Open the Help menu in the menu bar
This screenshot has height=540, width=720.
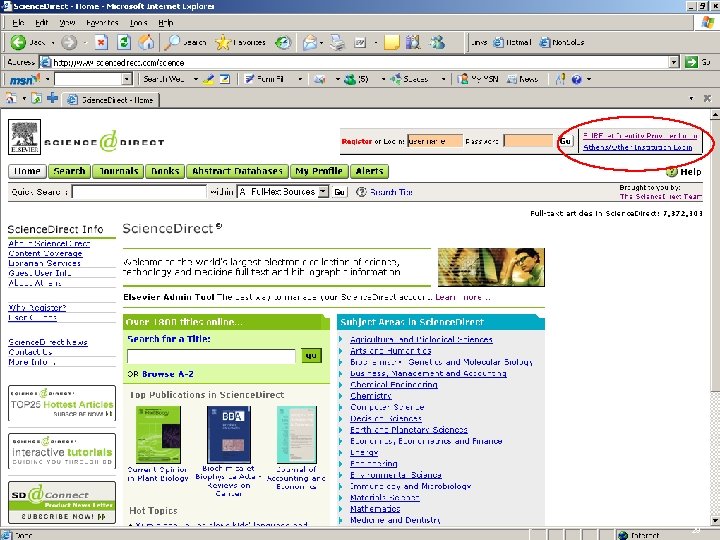165,22
